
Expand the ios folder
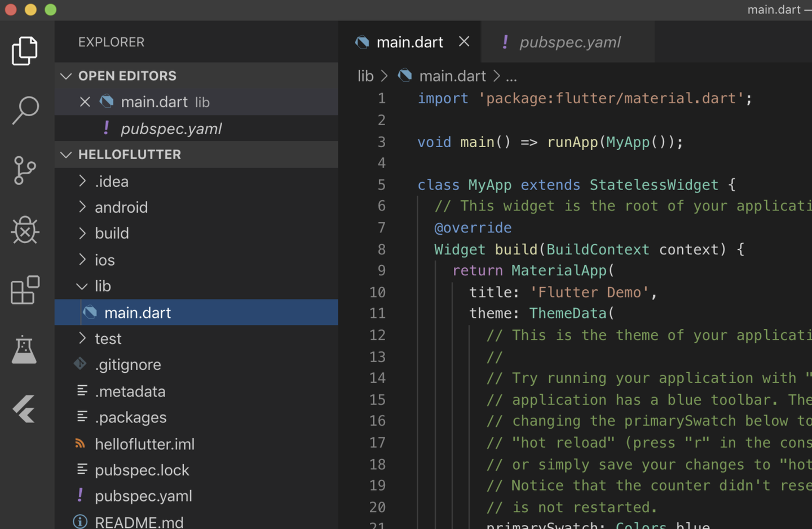(x=105, y=260)
